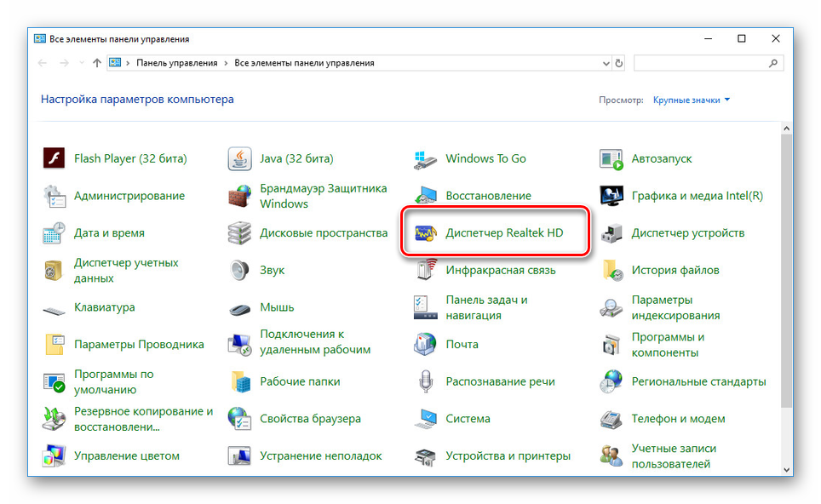This screenshot has width=821, height=504.
Task: Click the Дисковые пространства drives icon
Action: coord(240,233)
